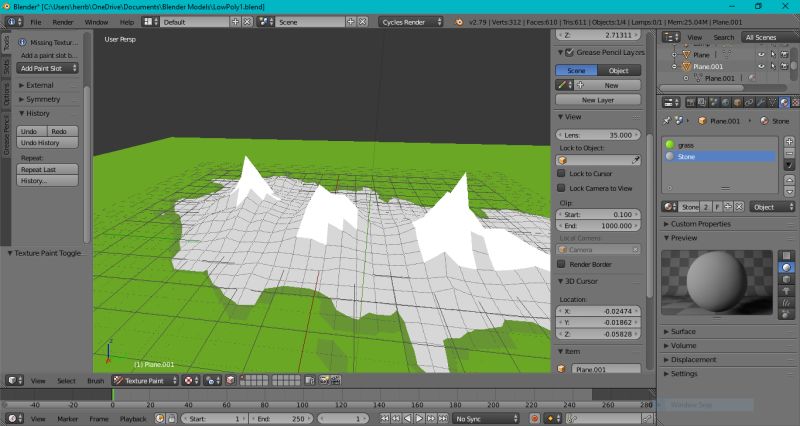
Task: Collapse the Plane.001 tree node
Action: coord(674,66)
